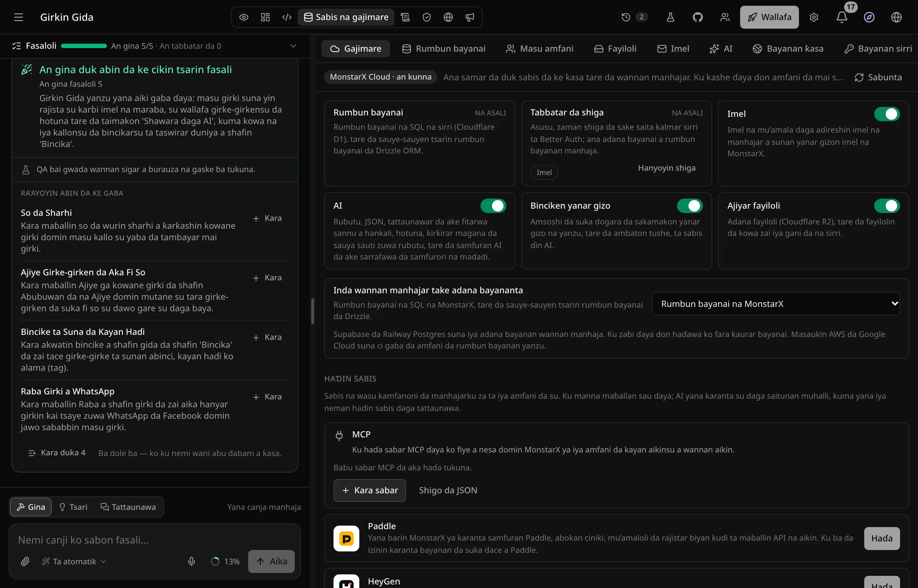Switch to the Bayanan kasa tab
The image size is (918, 588).
[788, 49]
